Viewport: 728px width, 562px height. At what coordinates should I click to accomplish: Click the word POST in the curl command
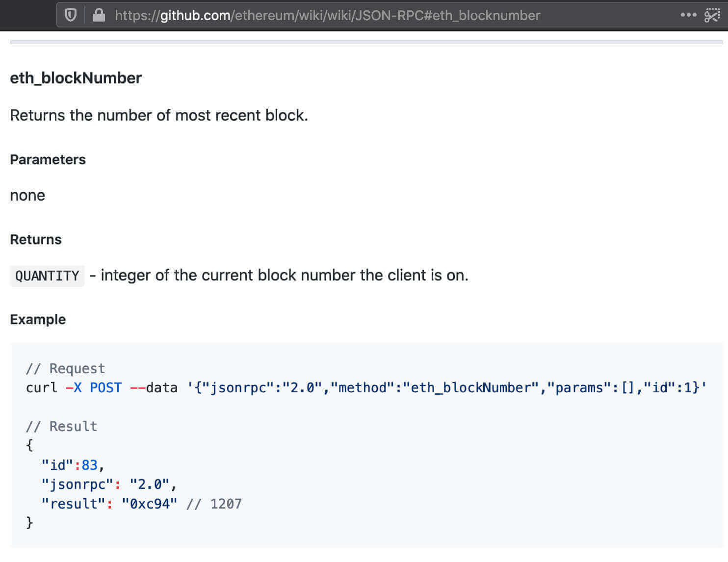(x=105, y=388)
